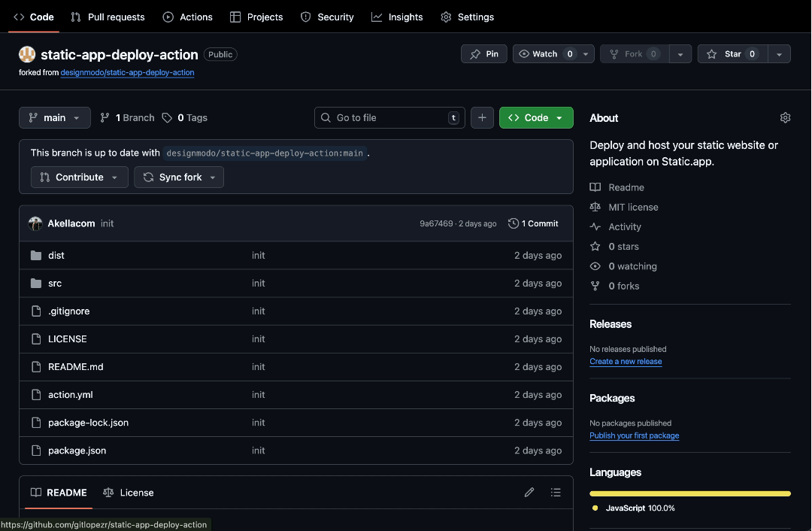Open the Pull requests tab
The width and height of the screenshot is (812, 531).
pos(108,17)
